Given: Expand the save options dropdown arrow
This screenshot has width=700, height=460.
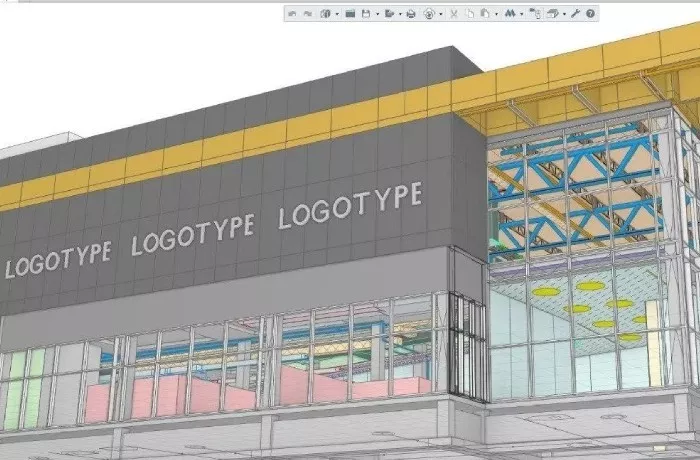Looking at the screenshot, I should pos(377,14).
